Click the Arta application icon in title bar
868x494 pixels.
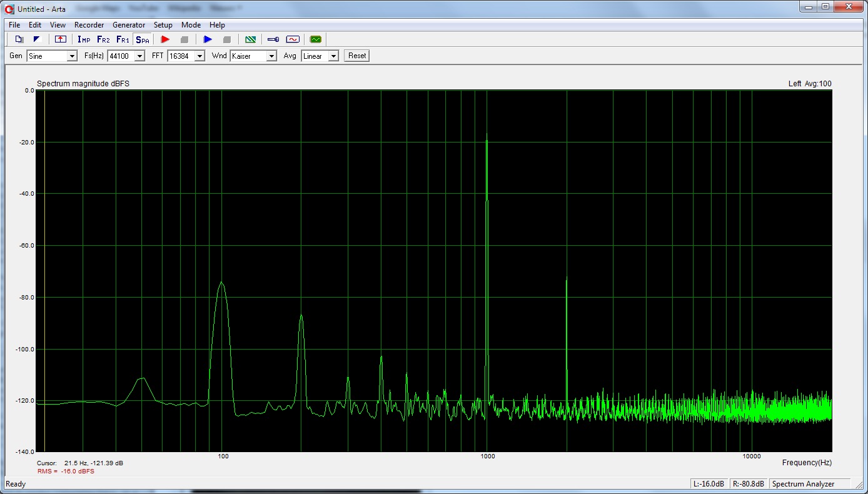pyautogui.click(x=9, y=9)
